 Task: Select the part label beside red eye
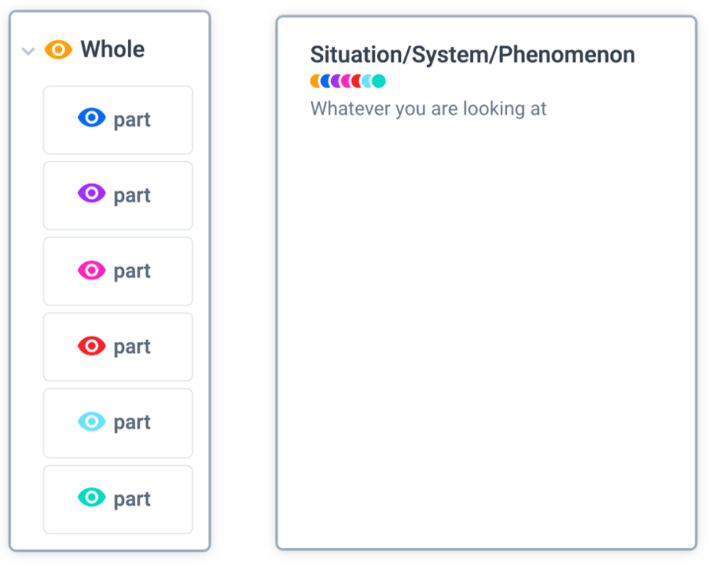coord(132,347)
